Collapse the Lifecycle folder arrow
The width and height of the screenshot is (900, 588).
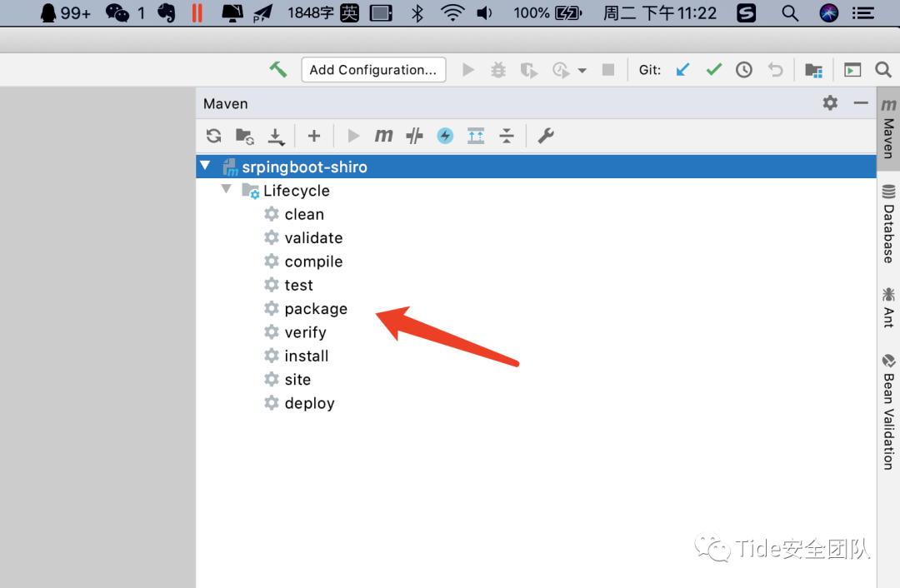(x=226, y=189)
